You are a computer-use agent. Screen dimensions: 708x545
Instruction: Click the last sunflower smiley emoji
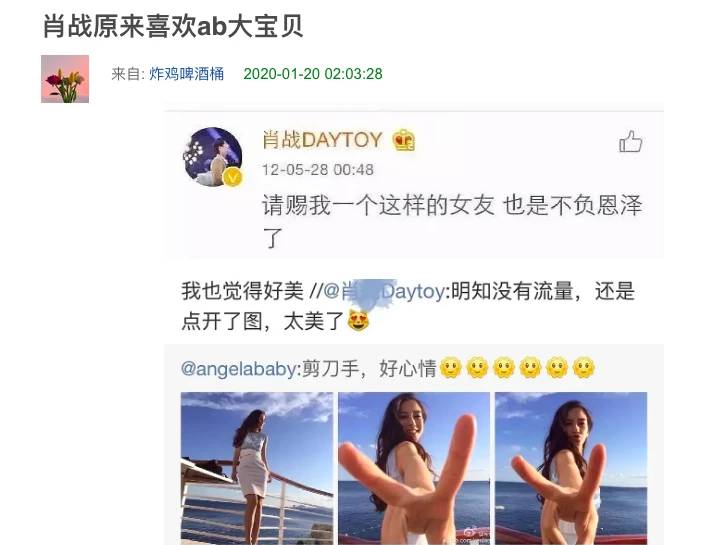[583, 368]
